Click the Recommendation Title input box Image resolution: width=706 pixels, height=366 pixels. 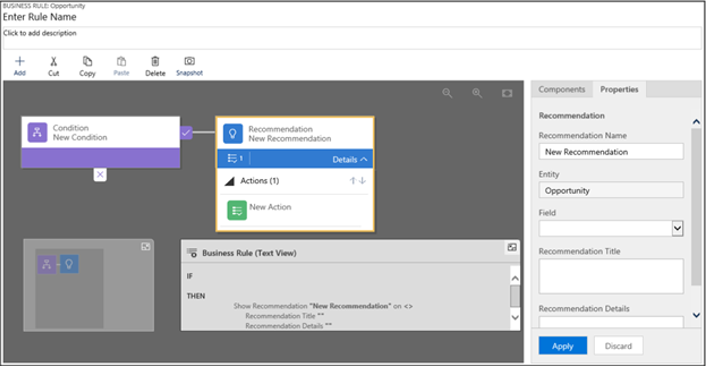point(611,276)
